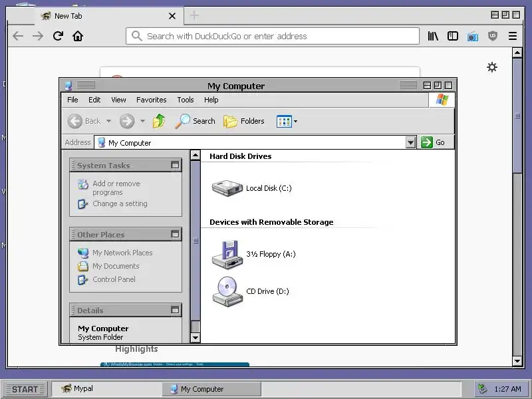Open the Favorites menu
Viewport: 532px width, 399px height.
pos(152,100)
